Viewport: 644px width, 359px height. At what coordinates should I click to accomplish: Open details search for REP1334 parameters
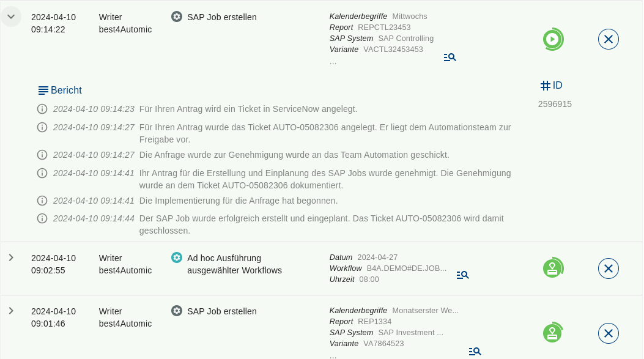(x=475, y=351)
